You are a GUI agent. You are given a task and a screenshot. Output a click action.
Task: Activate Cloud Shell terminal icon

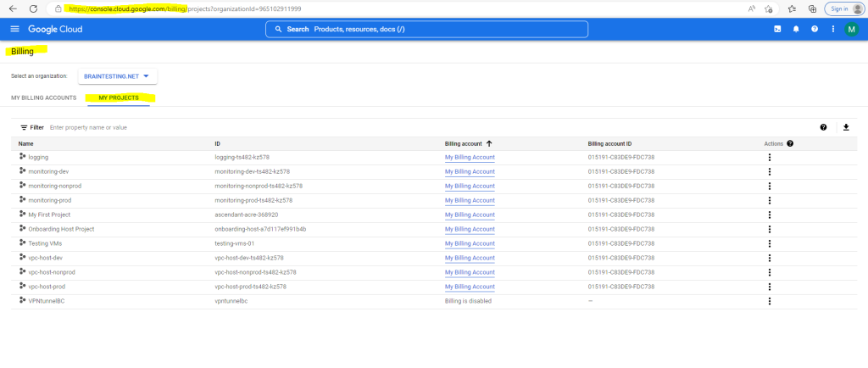tap(778, 30)
